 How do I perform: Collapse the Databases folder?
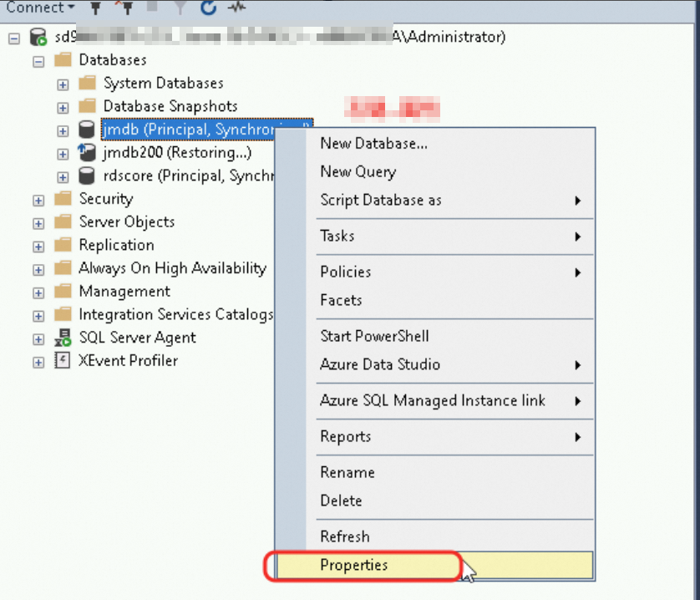pyautogui.click(x=38, y=62)
